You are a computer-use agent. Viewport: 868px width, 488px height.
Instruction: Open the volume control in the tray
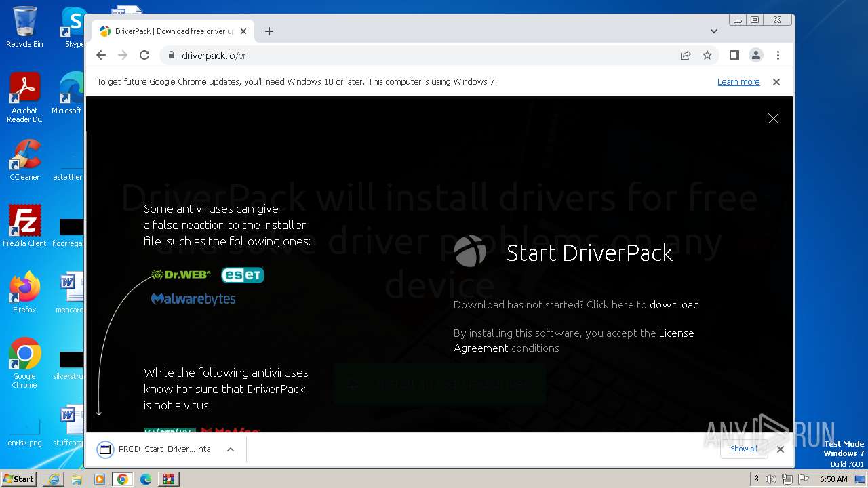tap(771, 479)
